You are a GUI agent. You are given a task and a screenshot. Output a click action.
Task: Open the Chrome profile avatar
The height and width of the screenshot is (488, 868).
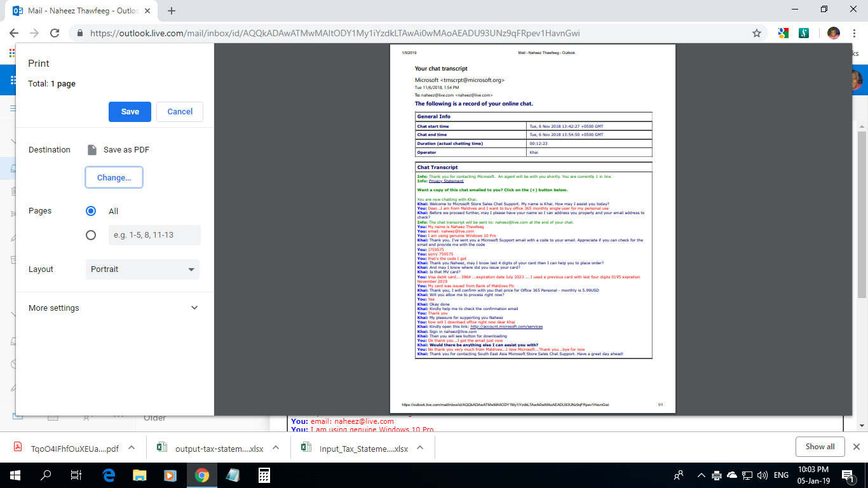click(833, 33)
